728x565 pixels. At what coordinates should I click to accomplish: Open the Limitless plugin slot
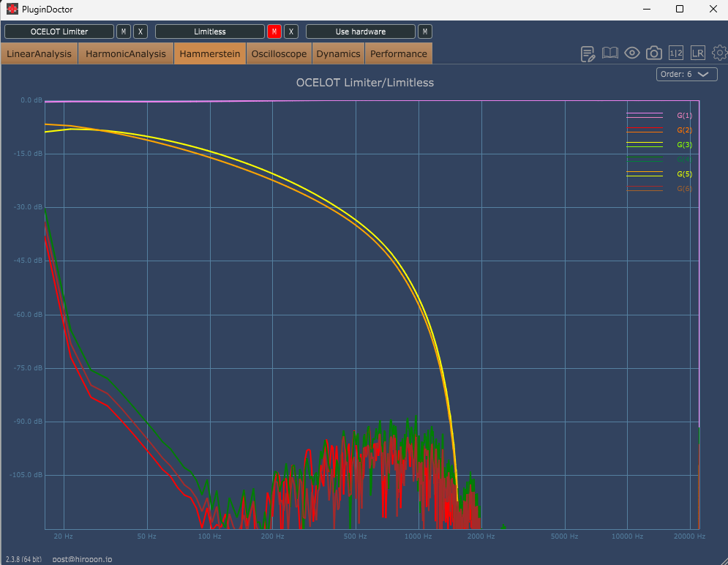210,31
